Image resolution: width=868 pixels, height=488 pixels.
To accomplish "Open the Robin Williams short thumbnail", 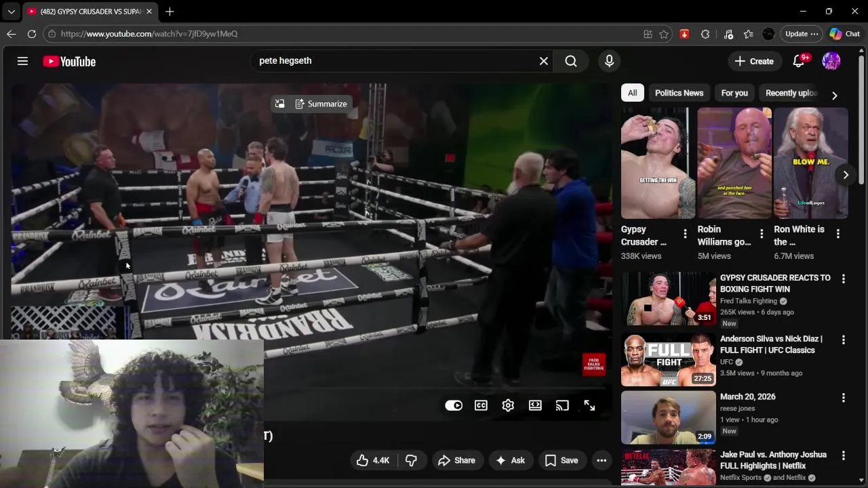I will coord(734,163).
